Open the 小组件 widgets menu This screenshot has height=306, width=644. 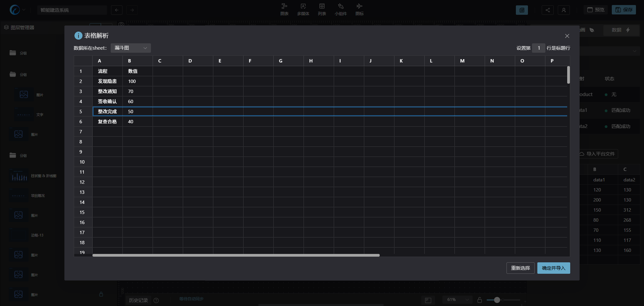tap(340, 9)
